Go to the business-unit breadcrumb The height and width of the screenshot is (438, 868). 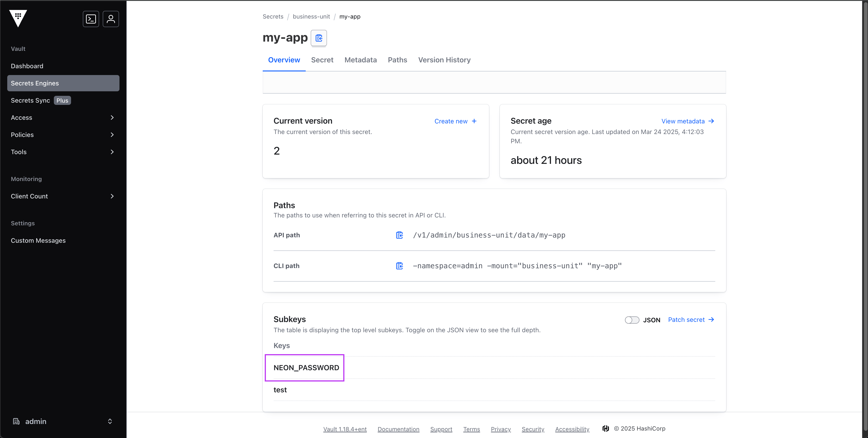click(x=311, y=16)
